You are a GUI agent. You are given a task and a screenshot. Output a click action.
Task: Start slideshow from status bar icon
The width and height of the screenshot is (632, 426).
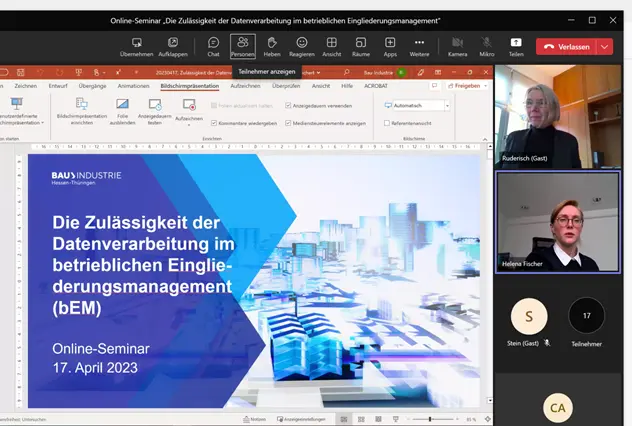point(395,420)
